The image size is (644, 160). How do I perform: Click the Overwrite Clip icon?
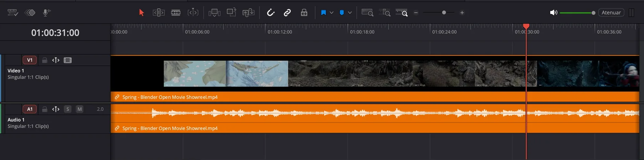click(x=231, y=12)
